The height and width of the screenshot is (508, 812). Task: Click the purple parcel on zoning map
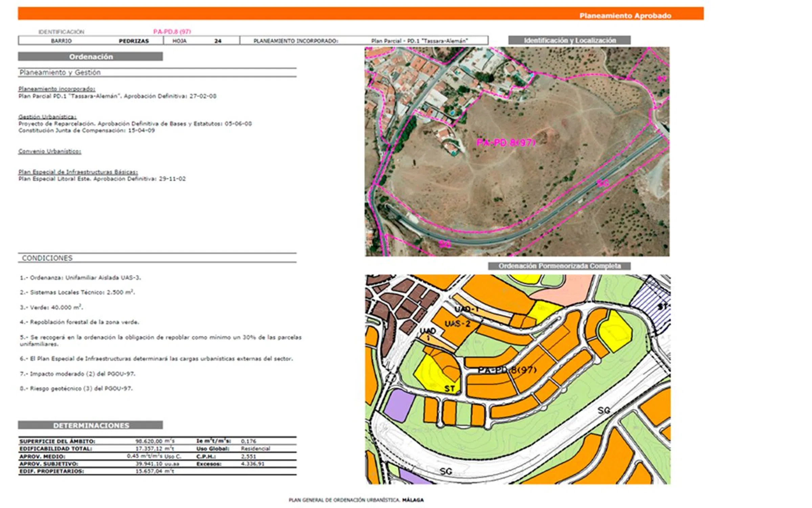coord(399,405)
